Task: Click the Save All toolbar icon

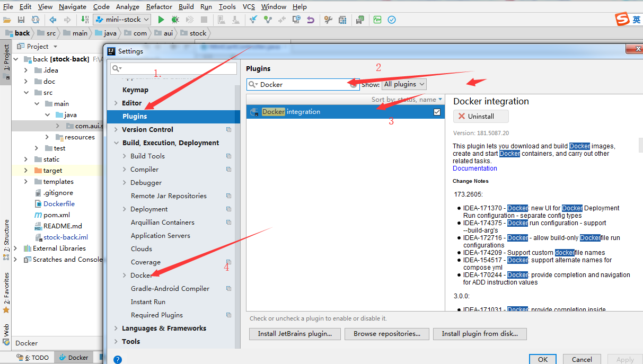Action: coord(21,20)
